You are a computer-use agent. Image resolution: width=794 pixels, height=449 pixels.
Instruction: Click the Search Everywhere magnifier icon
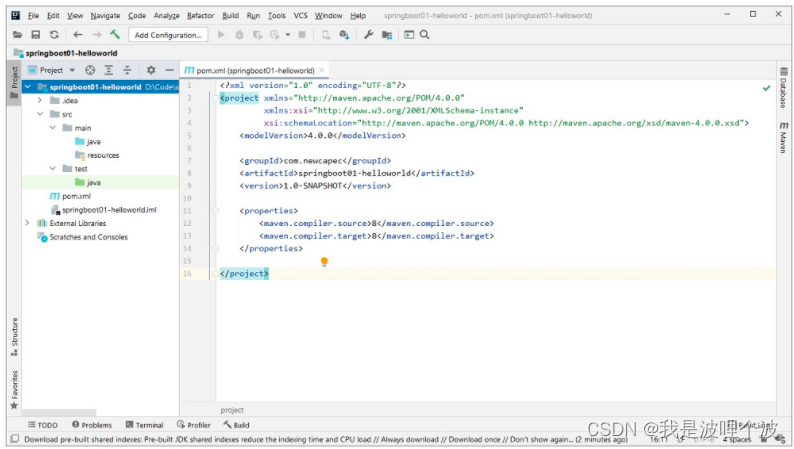point(424,35)
